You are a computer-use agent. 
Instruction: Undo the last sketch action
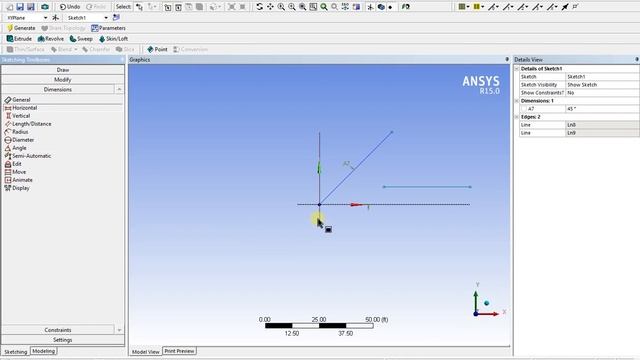click(x=70, y=7)
